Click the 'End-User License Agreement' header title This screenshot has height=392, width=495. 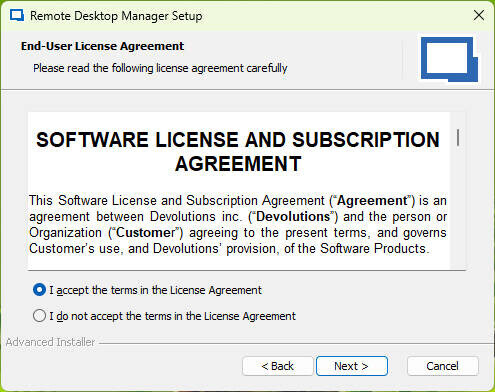pos(102,46)
